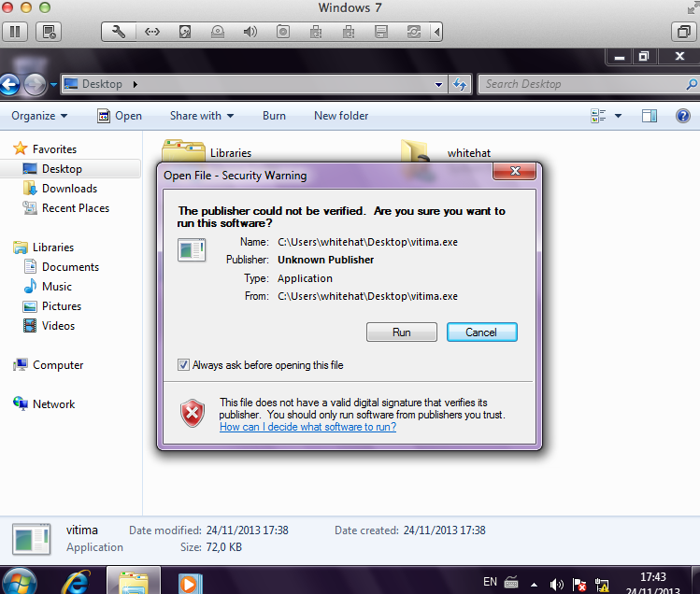Enter full screen via top-right arrows
The height and width of the screenshot is (594, 700).
coord(693,8)
